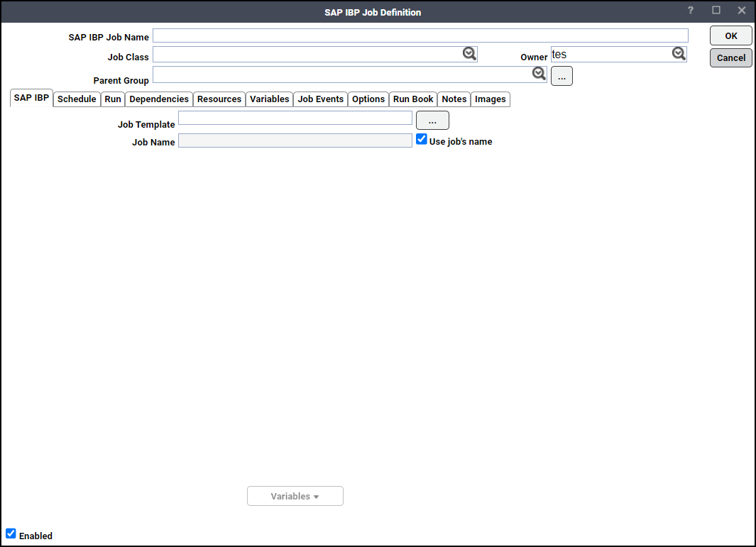Open the Variables tab
Screen dimensions: 756x547
(270, 99)
